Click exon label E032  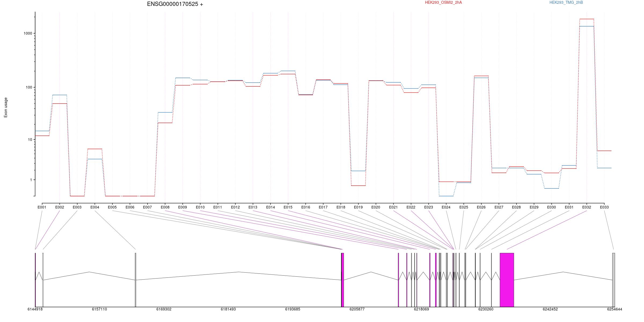pyautogui.click(x=587, y=207)
